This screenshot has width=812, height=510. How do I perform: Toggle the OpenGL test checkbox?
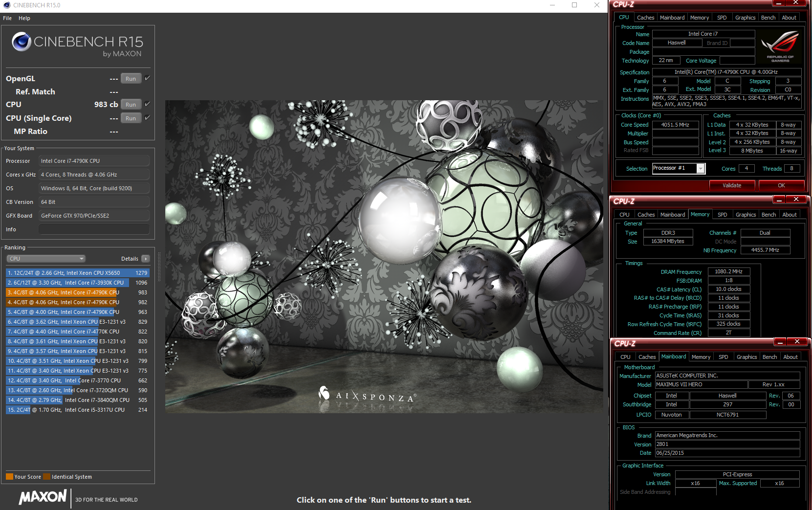click(147, 78)
